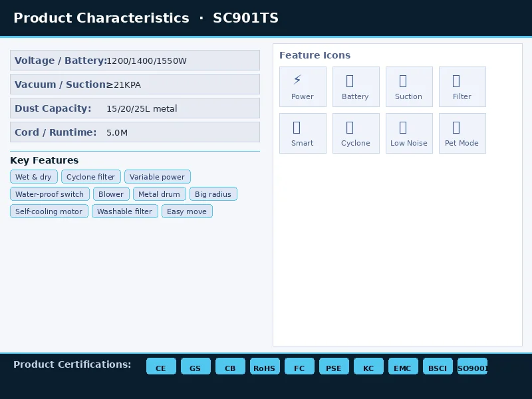Click the Big radius tag
Viewport: 532px width, 399px height.
click(213, 194)
